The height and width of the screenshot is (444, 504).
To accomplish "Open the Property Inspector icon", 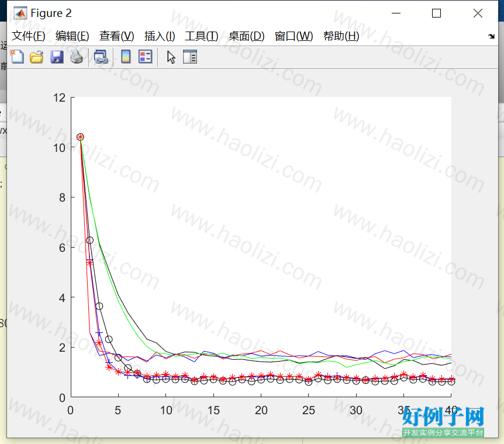I will pyautogui.click(x=190, y=57).
